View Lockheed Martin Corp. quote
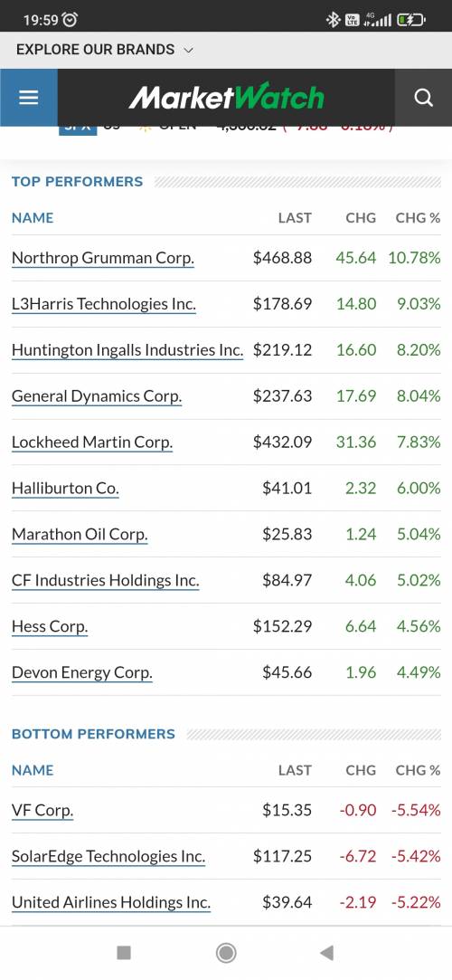Viewport: 452px width, 980px height. pyautogui.click(x=92, y=442)
